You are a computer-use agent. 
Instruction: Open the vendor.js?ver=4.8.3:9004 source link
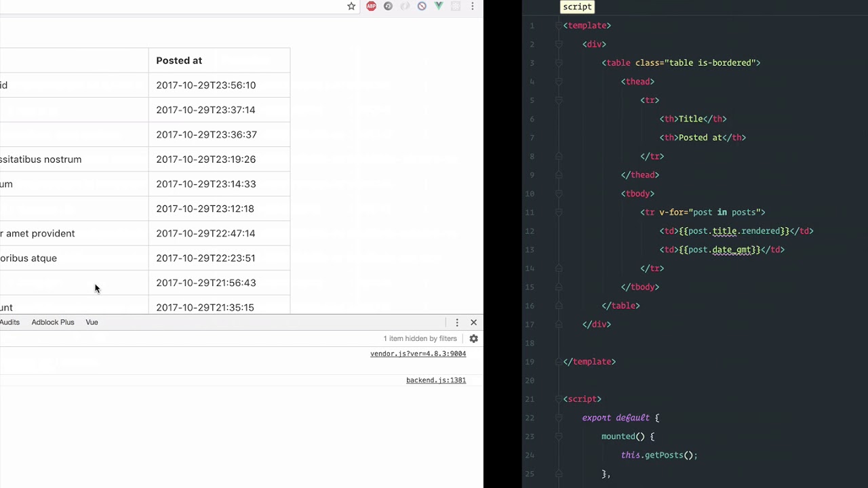(418, 354)
